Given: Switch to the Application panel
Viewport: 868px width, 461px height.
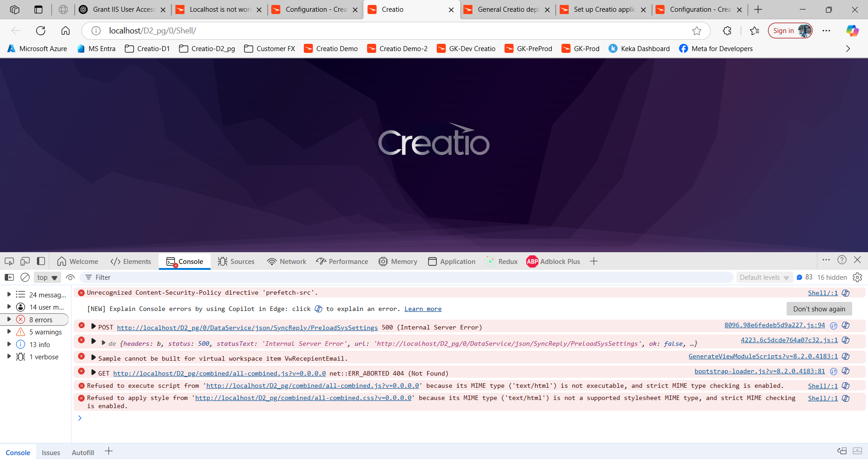Looking at the screenshot, I should 452,262.
